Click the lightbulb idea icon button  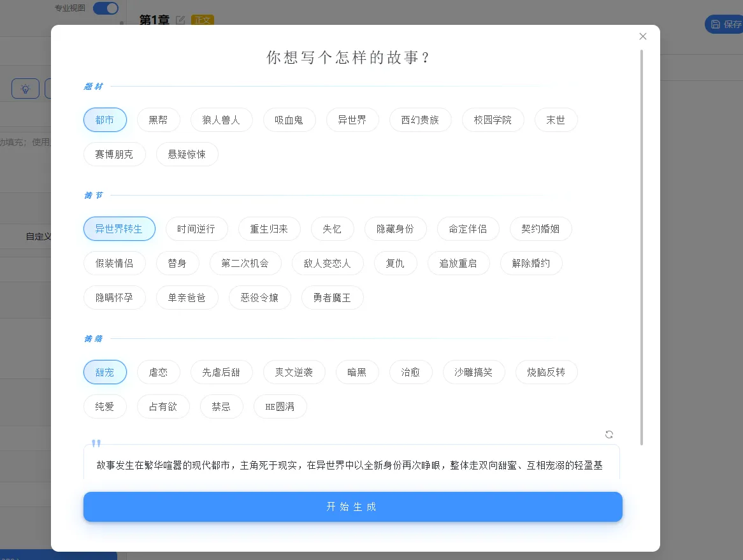25,89
